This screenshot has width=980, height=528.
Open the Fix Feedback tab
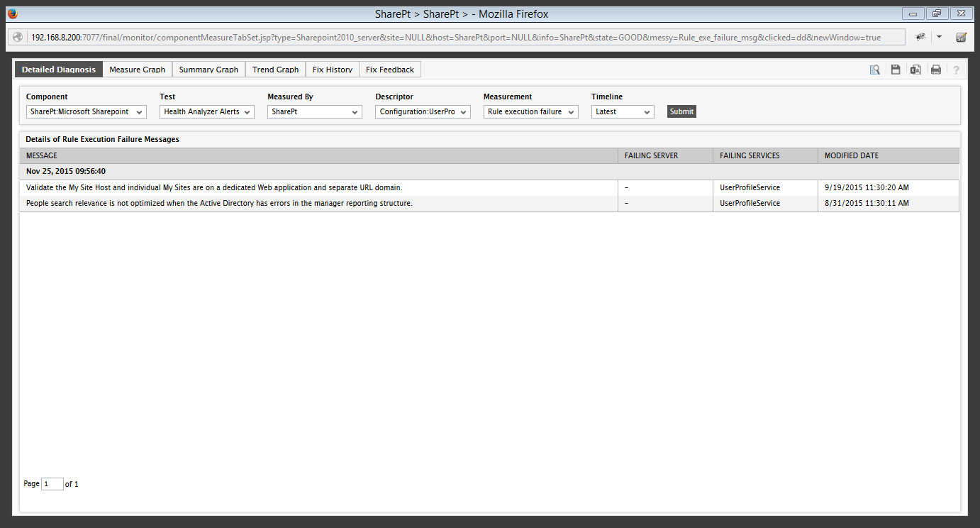390,70
